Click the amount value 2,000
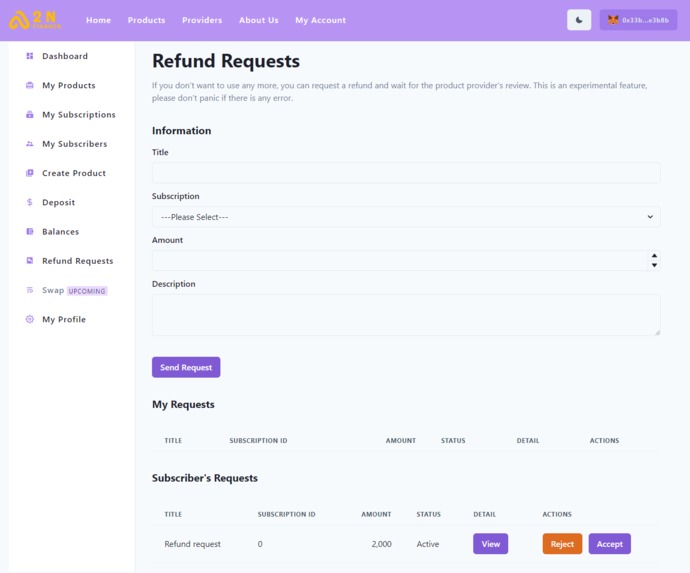This screenshot has width=690, height=573. (x=381, y=544)
